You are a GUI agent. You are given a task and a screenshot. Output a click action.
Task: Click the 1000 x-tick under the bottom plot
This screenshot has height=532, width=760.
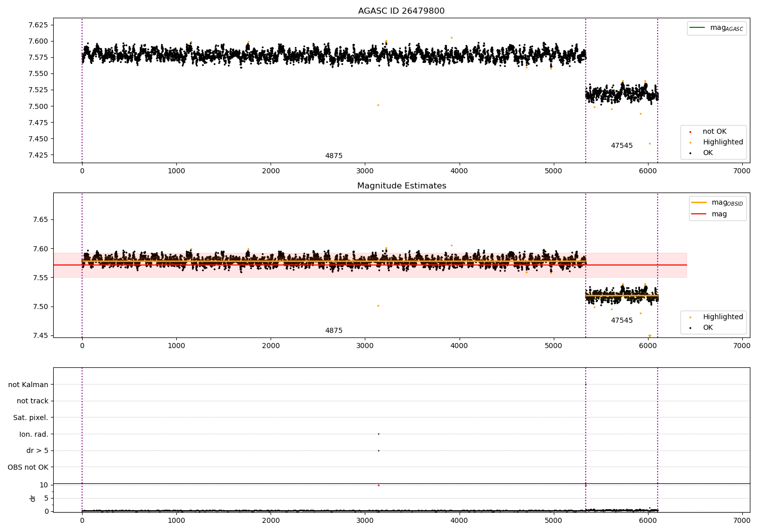[x=176, y=520]
